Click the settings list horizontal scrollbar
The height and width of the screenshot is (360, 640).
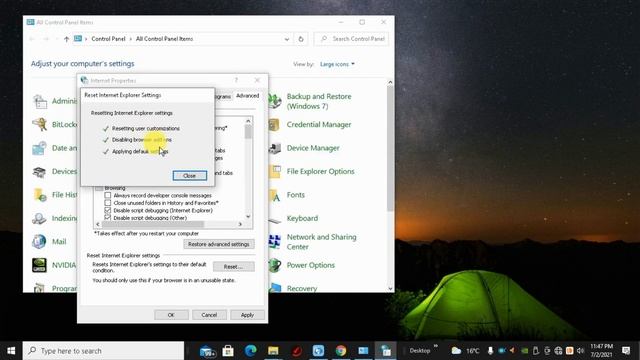tap(153, 224)
